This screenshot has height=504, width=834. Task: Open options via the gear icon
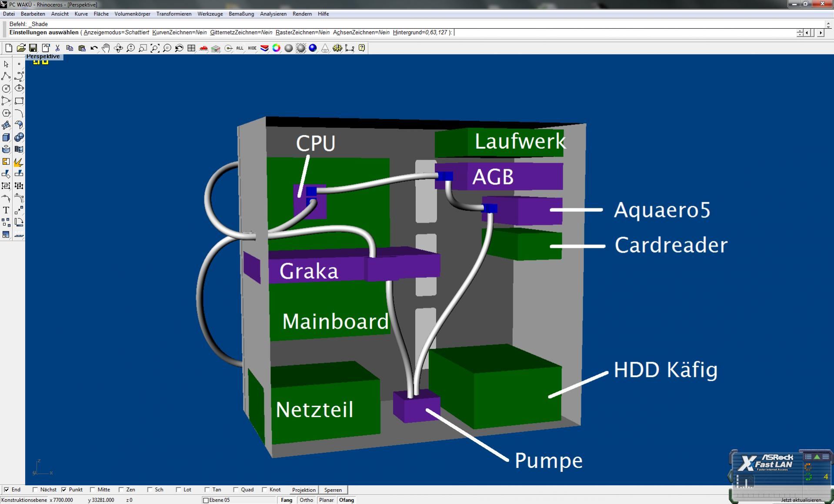337,48
